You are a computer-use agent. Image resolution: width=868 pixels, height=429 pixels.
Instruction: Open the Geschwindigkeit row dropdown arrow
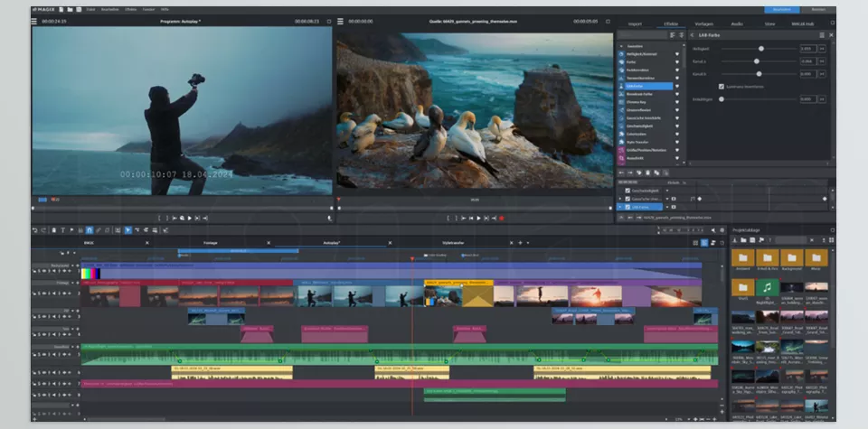click(x=667, y=191)
